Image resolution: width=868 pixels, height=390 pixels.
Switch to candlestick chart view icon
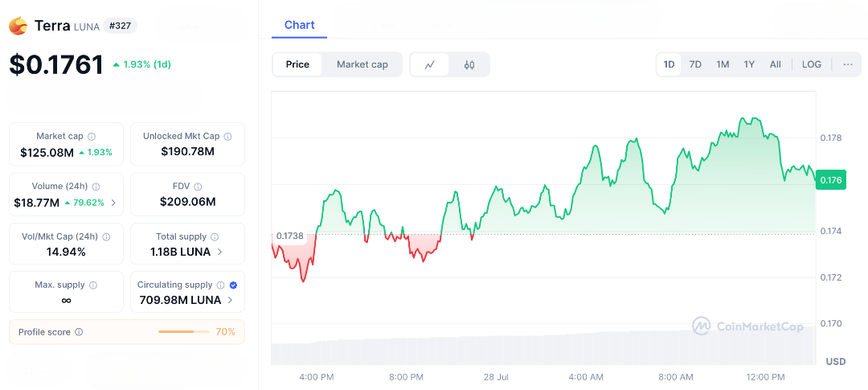(469, 64)
